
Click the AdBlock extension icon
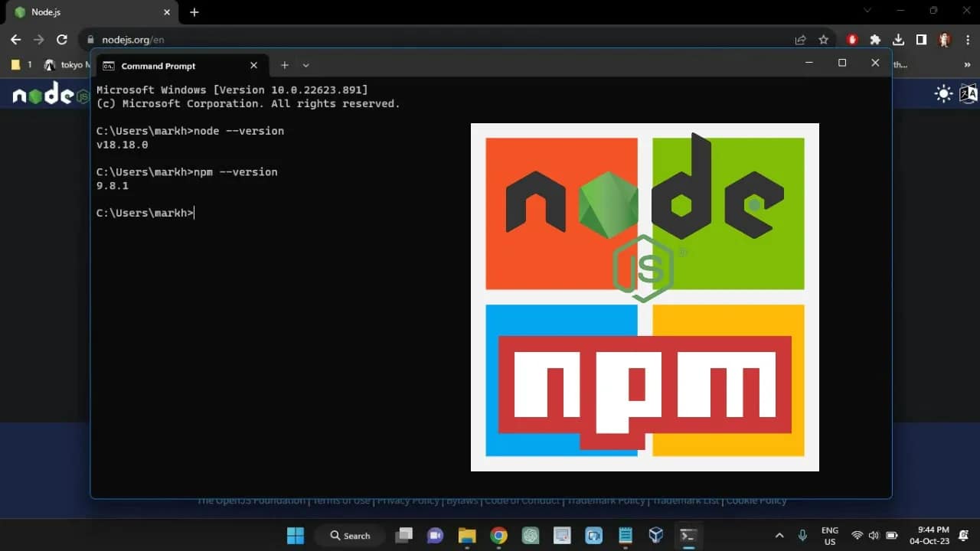pyautogui.click(x=852, y=40)
